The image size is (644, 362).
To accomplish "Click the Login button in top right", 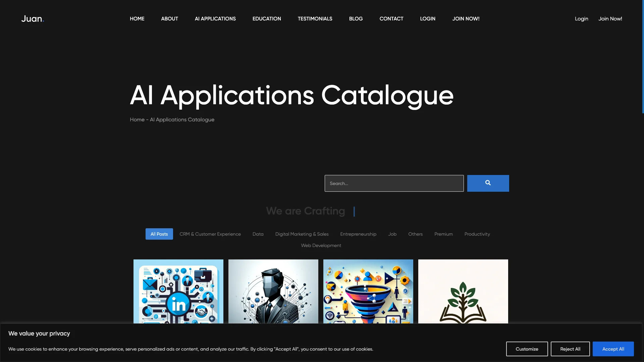I will point(581,18).
